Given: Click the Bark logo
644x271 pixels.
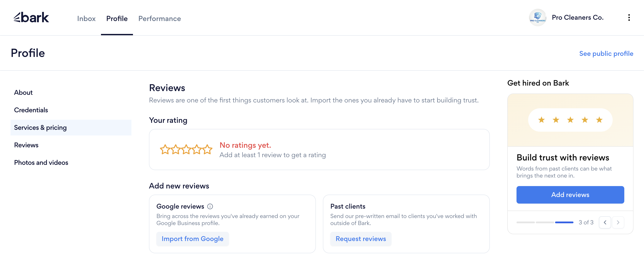Looking at the screenshot, I should [x=31, y=18].
